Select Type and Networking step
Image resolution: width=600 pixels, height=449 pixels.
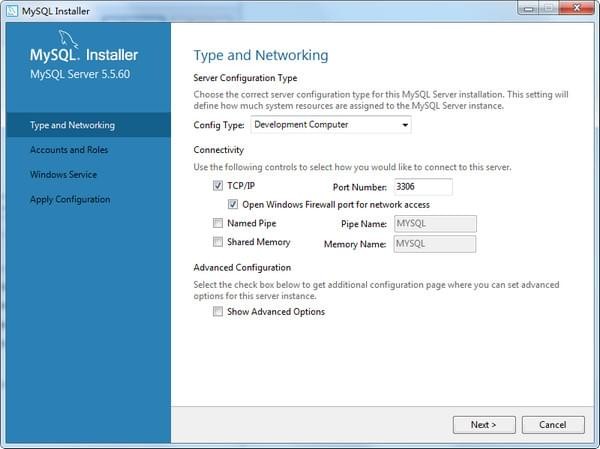(x=72, y=125)
